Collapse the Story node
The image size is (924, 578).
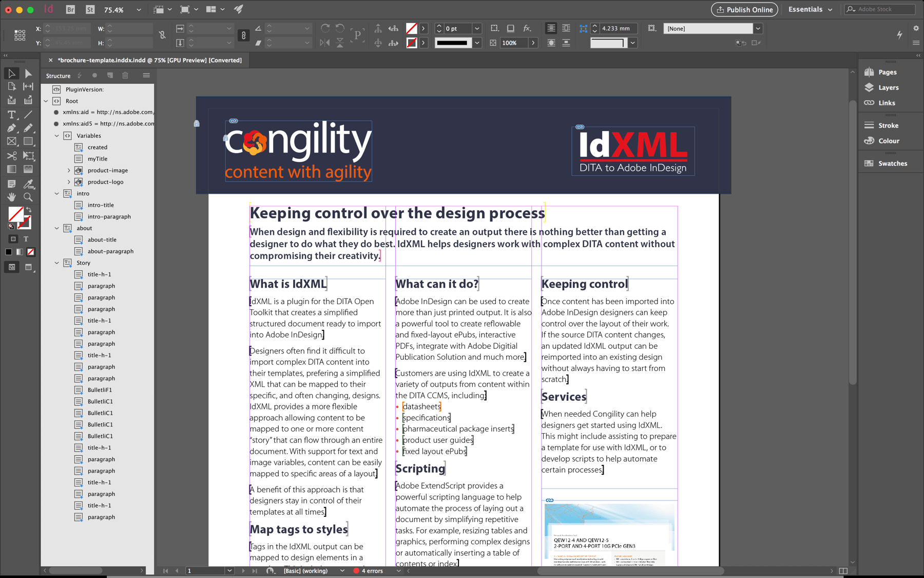coord(57,263)
